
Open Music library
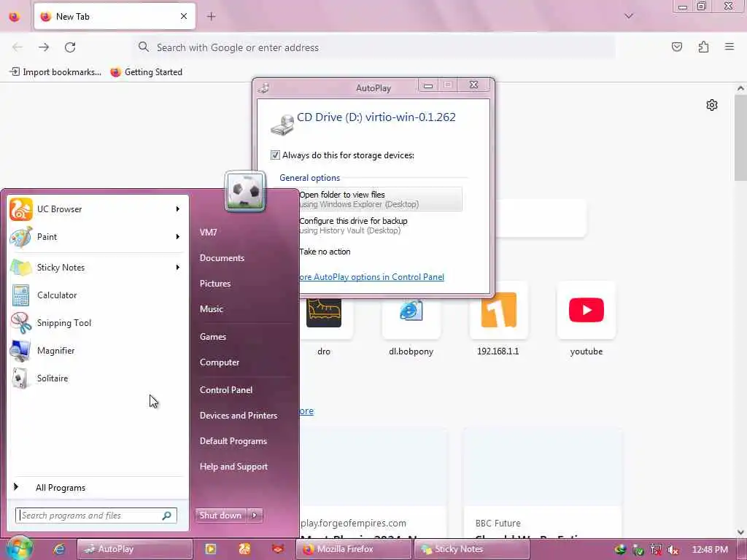[212, 309]
